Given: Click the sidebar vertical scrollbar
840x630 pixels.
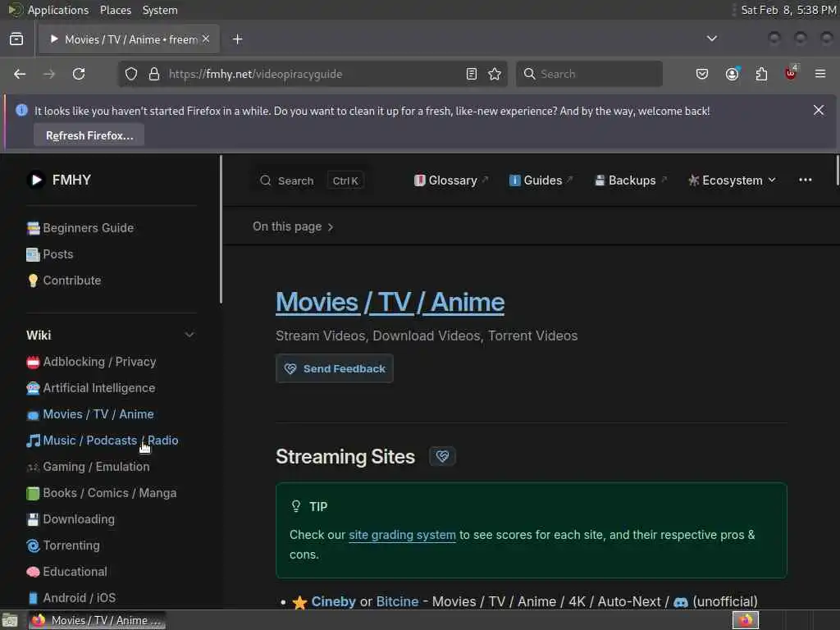Looking at the screenshot, I should coord(221,230).
